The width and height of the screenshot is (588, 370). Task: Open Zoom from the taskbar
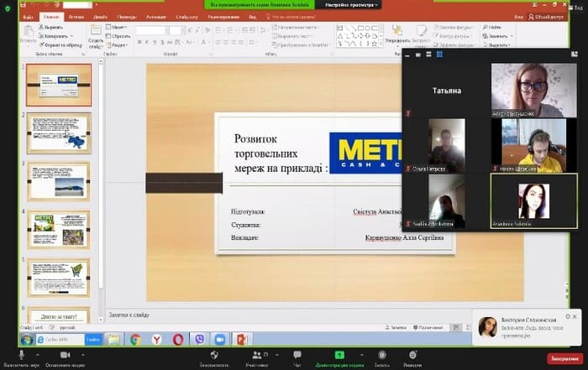220,340
